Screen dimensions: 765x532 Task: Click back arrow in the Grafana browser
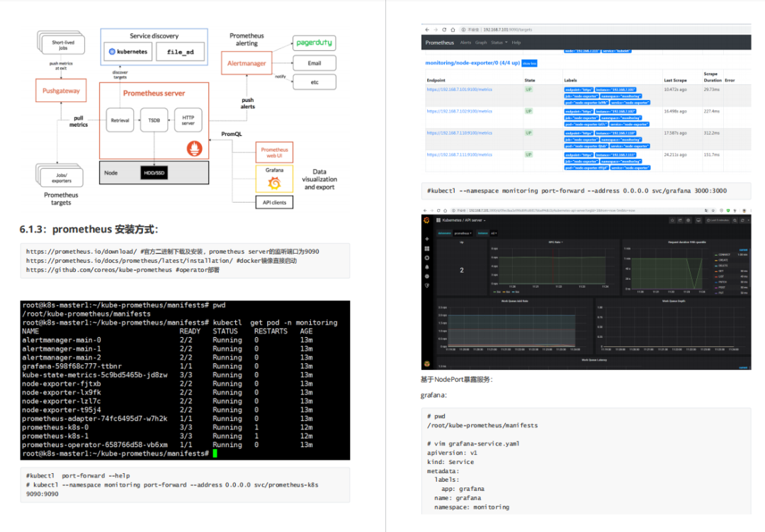click(x=425, y=210)
